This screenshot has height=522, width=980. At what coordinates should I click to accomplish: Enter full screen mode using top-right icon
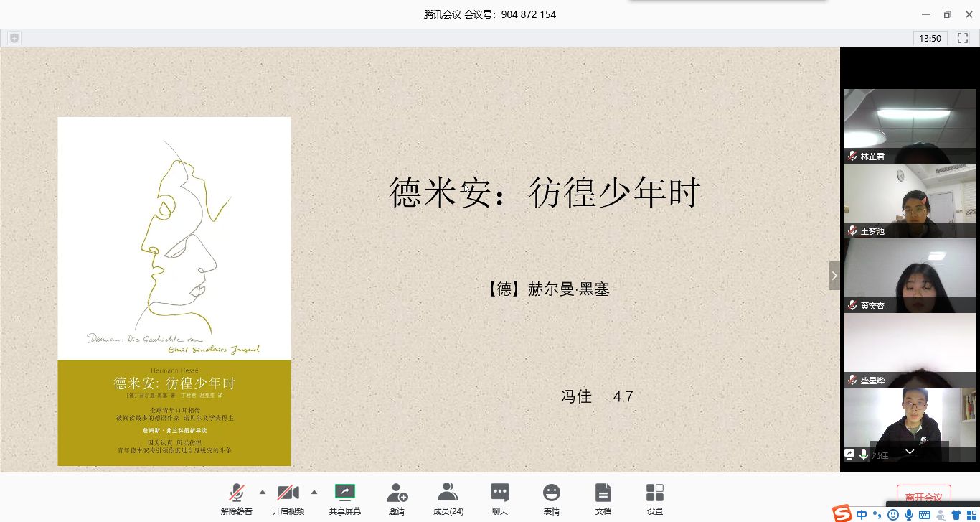coord(963,38)
